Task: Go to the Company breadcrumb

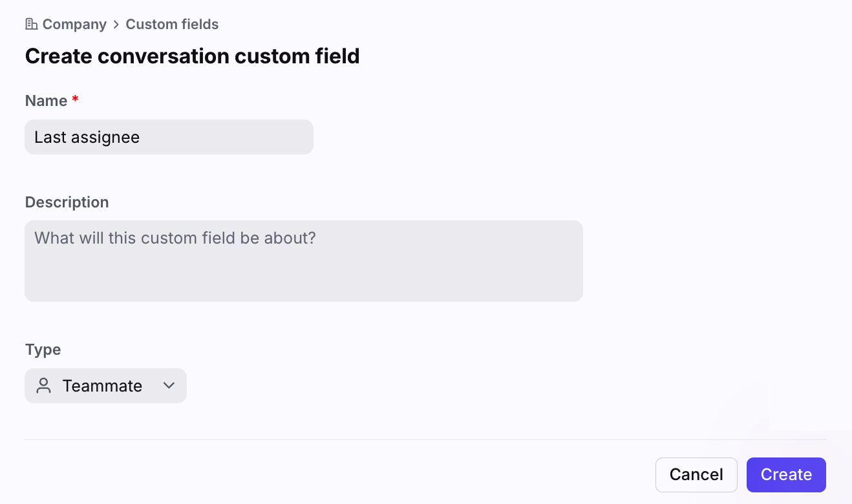Action: click(x=74, y=25)
